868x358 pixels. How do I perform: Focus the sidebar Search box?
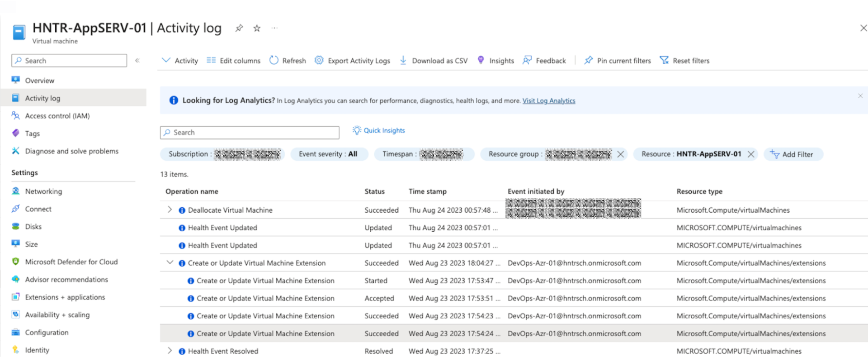coord(69,61)
